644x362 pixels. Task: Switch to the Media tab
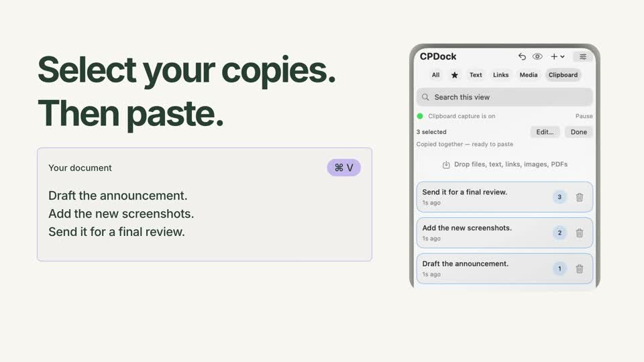pos(528,74)
